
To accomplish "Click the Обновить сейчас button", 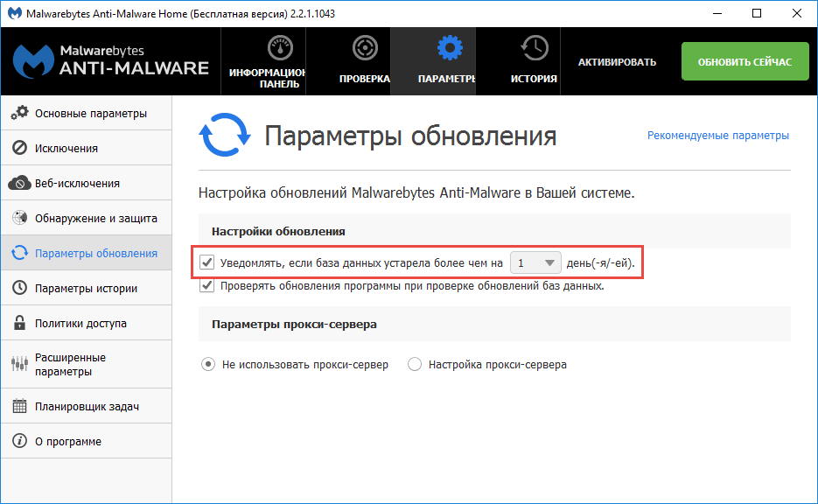I will click(745, 61).
